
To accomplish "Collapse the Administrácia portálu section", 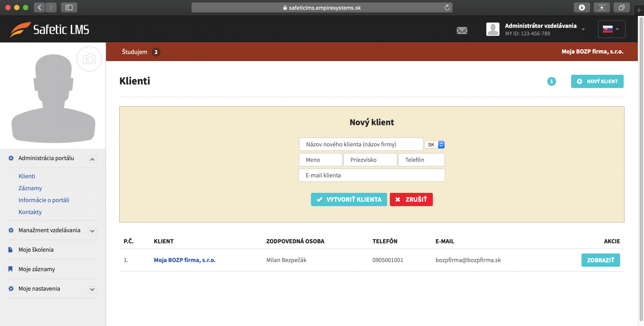I will [x=92, y=159].
